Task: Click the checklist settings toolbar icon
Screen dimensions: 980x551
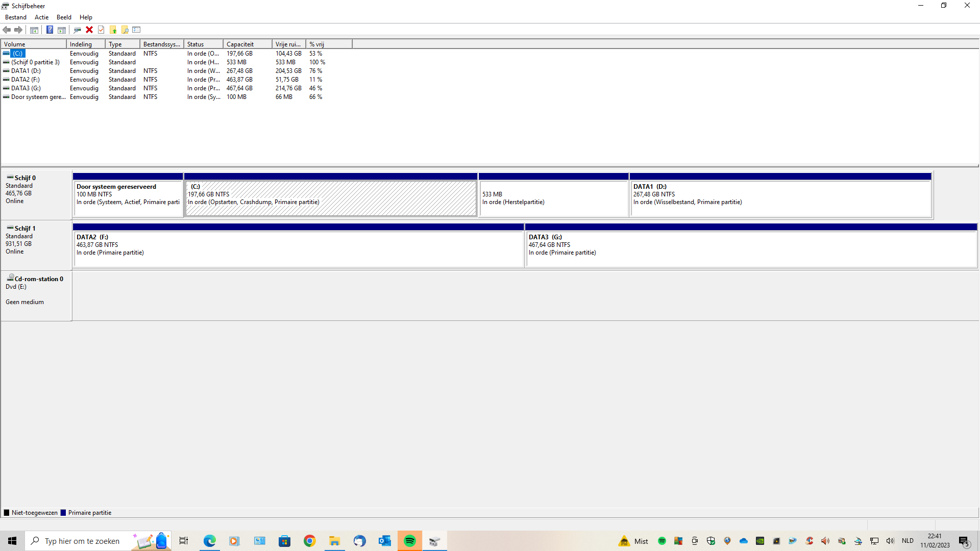Action: (136, 30)
